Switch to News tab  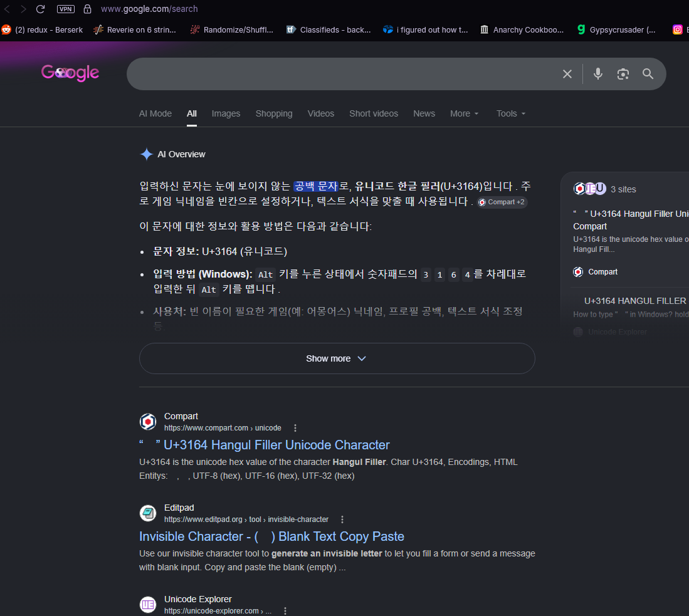(x=424, y=113)
